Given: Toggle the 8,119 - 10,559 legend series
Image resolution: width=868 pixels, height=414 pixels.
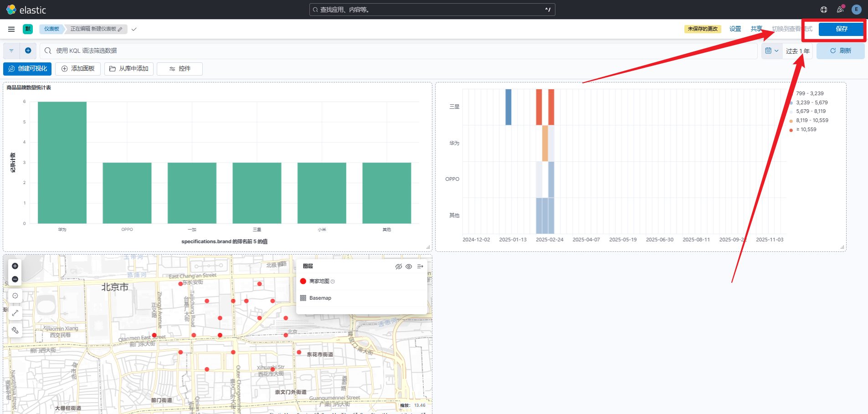Looking at the screenshot, I should [812, 120].
